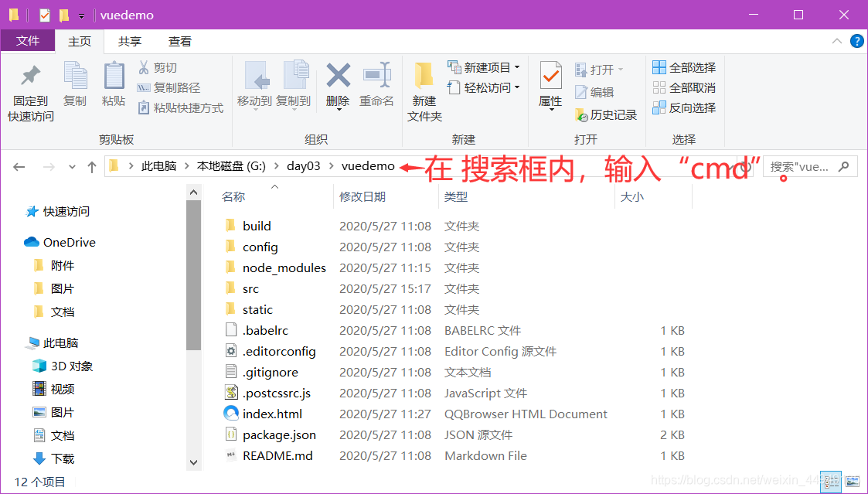Select 视频 (Videos) in the sidebar
Image resolution: width=868 pixels, height=494 pixels.
(53, 390)
